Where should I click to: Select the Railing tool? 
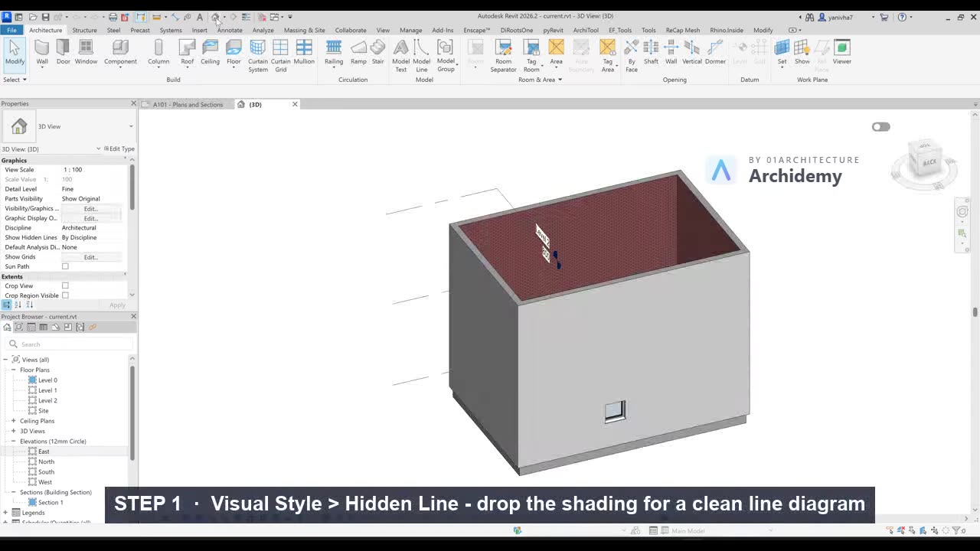click(x=334, y=52)
